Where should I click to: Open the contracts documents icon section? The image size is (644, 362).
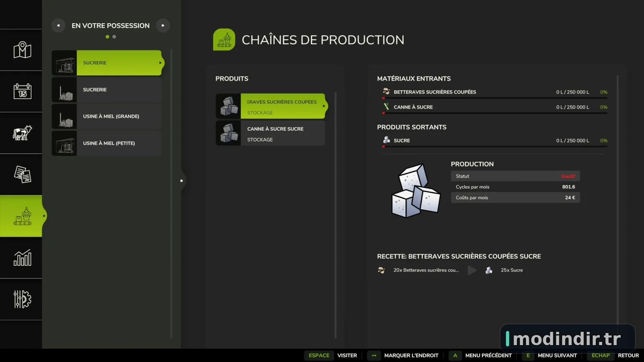[x=22, y=175]
